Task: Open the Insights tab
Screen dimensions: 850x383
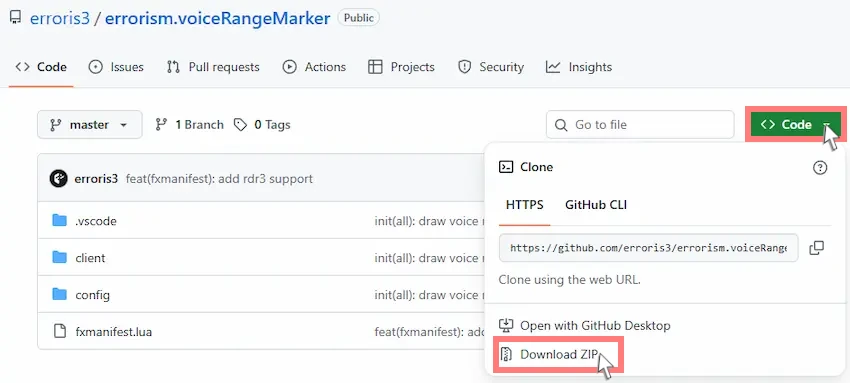Action: click(x=579, y=67)
